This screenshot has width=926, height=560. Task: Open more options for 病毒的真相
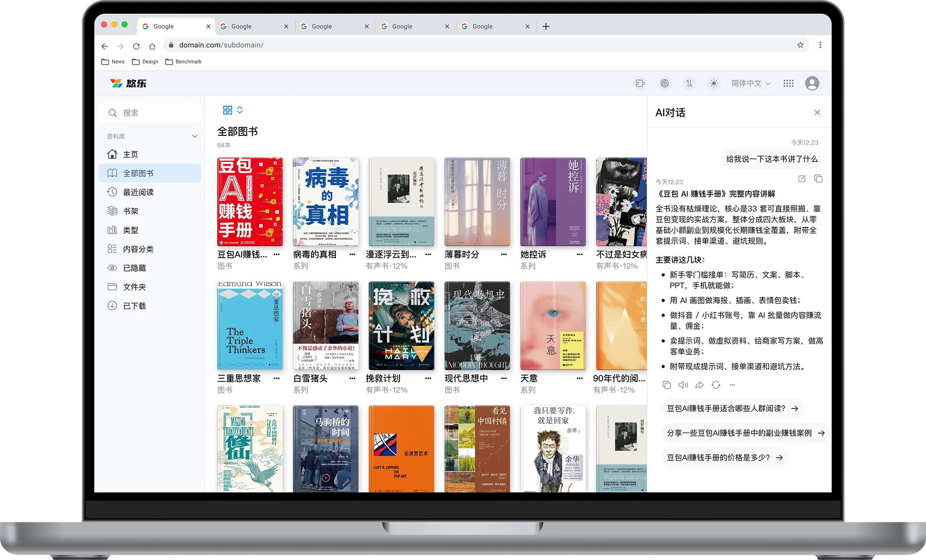(352, 255)
